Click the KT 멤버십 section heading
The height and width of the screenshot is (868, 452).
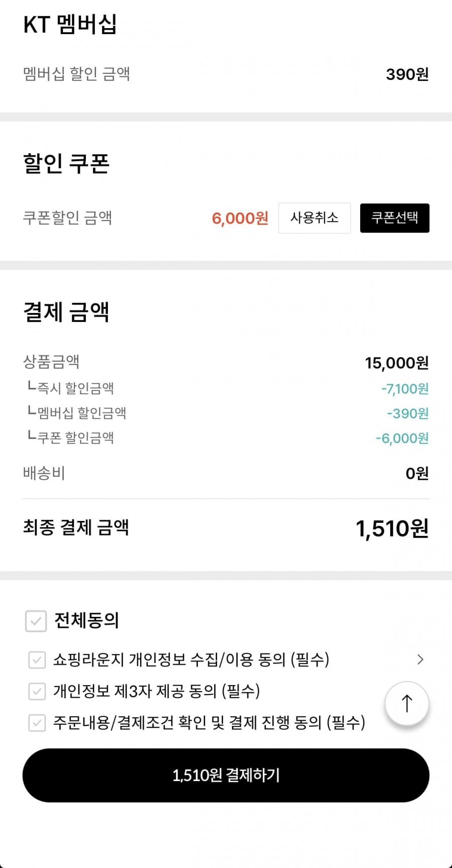70,24
